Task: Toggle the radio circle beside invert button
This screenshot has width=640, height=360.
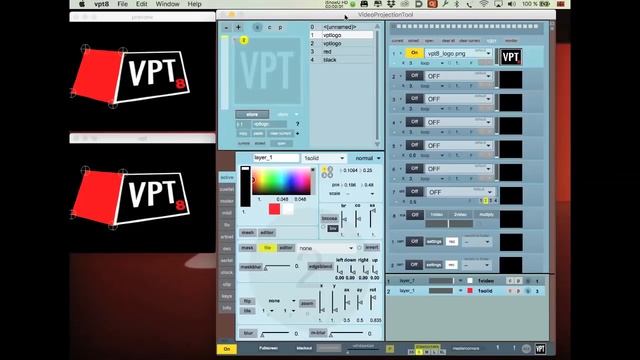Action: pos(359,248)
